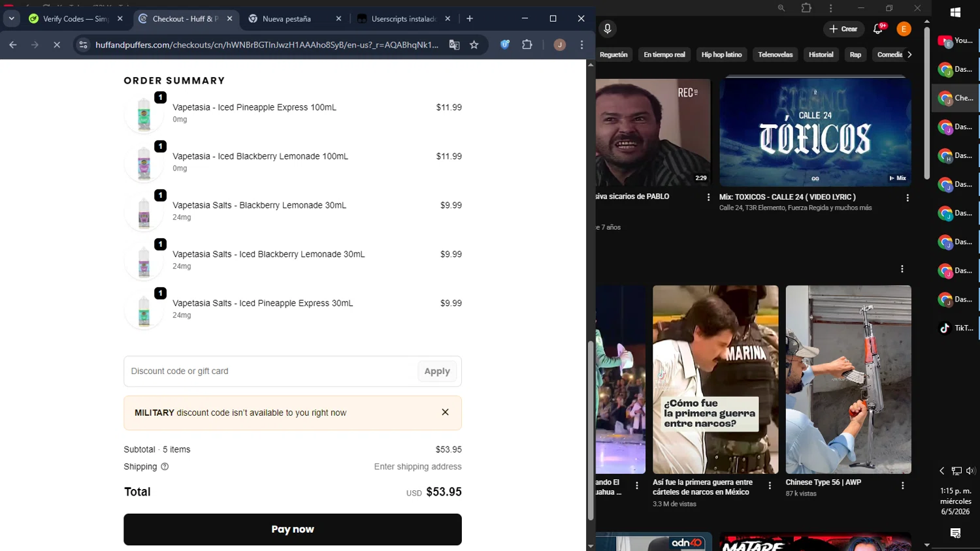This screenshot has width=980, height=551.
Task: Click the extensions icon in YouTube window title bar
Action: tap(806, 8)
